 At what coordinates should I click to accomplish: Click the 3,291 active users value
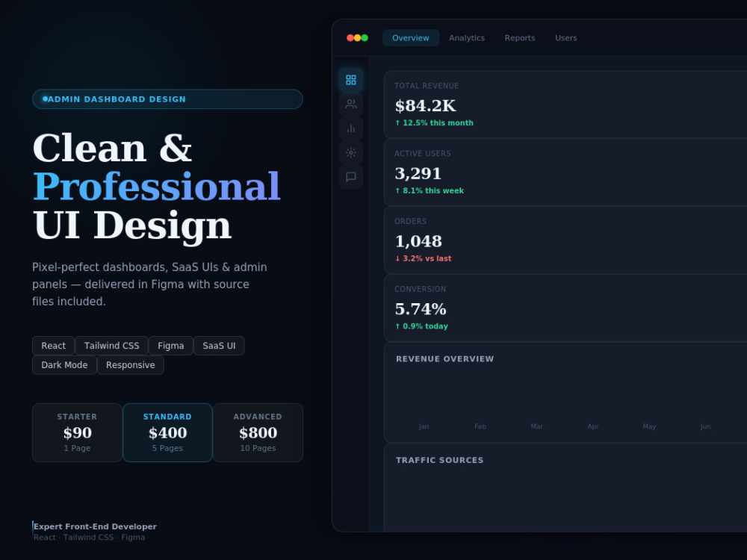coord(418,173)
